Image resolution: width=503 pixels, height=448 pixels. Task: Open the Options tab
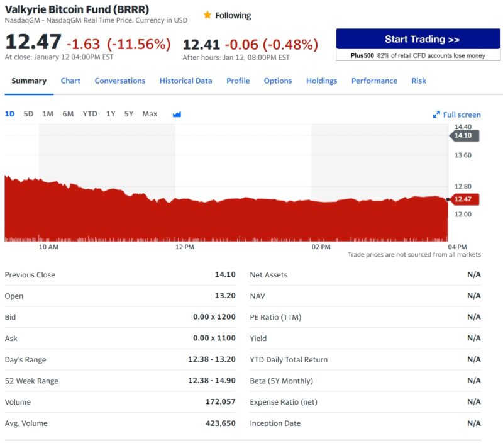tap(278, 81)
